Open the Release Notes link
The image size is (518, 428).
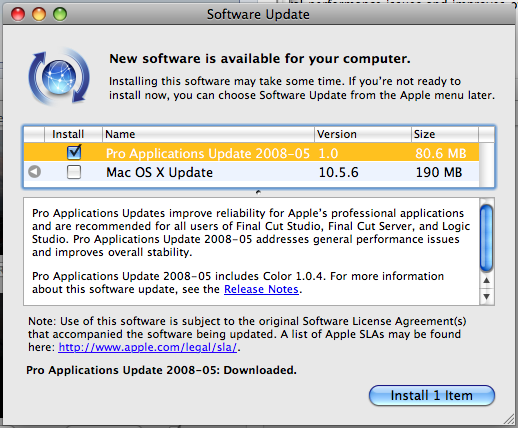click(x=261, y=289)
